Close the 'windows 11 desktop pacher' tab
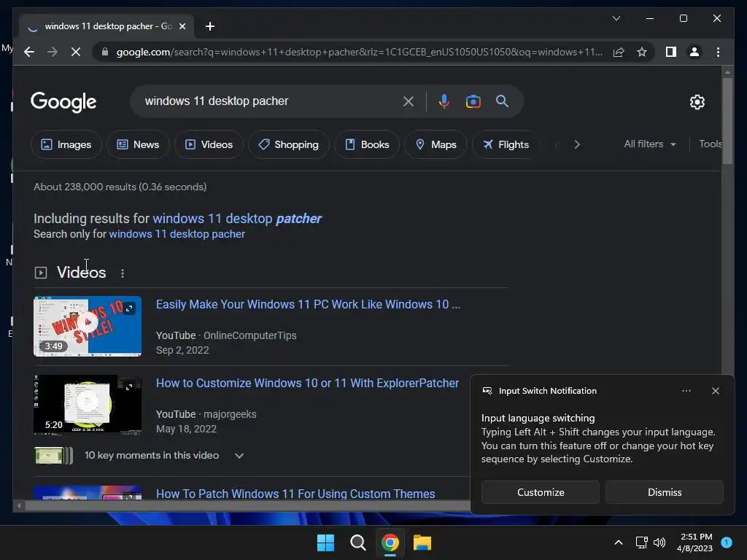The image size is (747, 560). (182, 26)
